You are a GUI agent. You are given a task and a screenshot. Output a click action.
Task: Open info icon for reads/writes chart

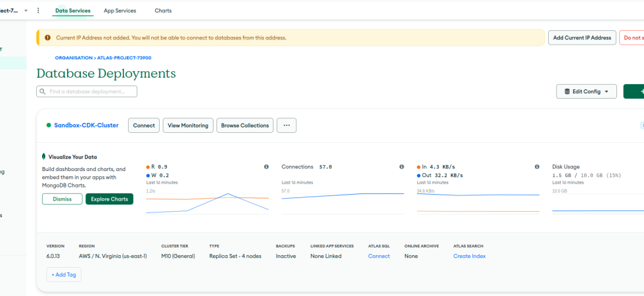pyautogui.click(x=266, y=167)
